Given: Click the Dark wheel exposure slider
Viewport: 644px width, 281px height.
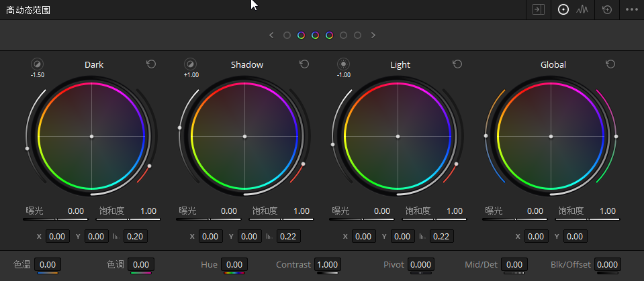Looking at the screenshot, I should [x=55, y=219].
